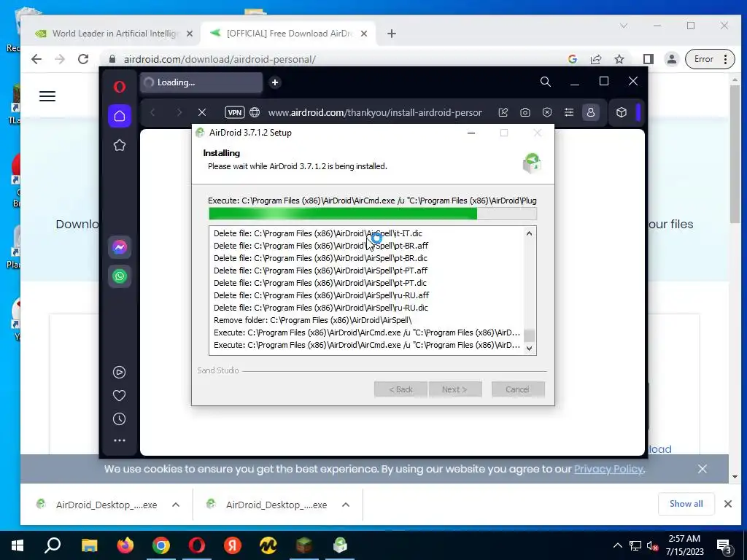Screen dimensions: 747x560
Task: Open Opera extensions cube icon
Action: pyautogui.click(x=622, y=112)
